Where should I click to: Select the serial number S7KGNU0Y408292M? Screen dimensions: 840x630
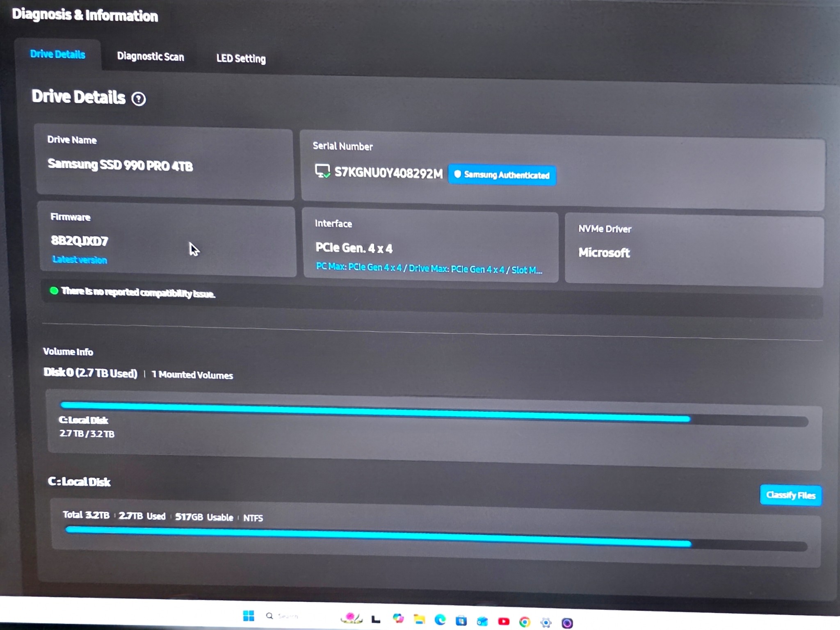point(388,173)
